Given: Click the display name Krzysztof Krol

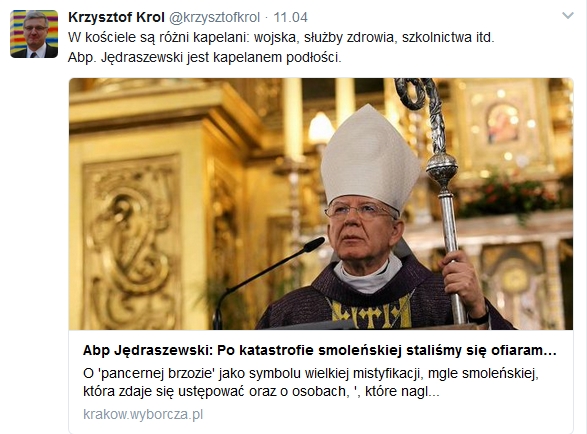Looking at the screenshot, I should pyautogui.click(x=116, y=17).
